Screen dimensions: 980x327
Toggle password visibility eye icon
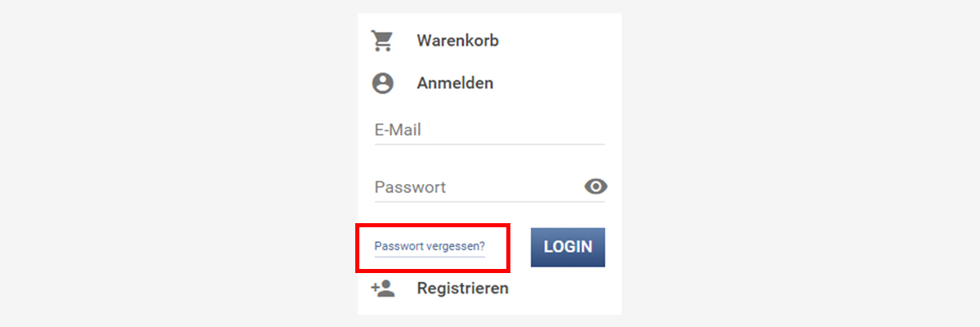596,186
